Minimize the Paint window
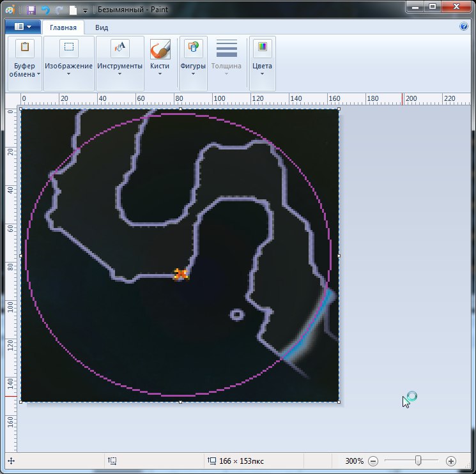476x474 pixels. (415, 6)
